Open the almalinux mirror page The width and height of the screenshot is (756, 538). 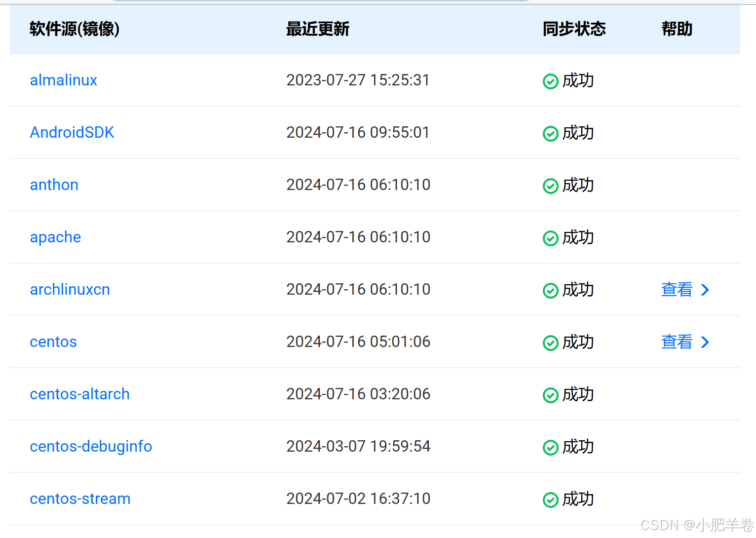click(x=63, y=80)
